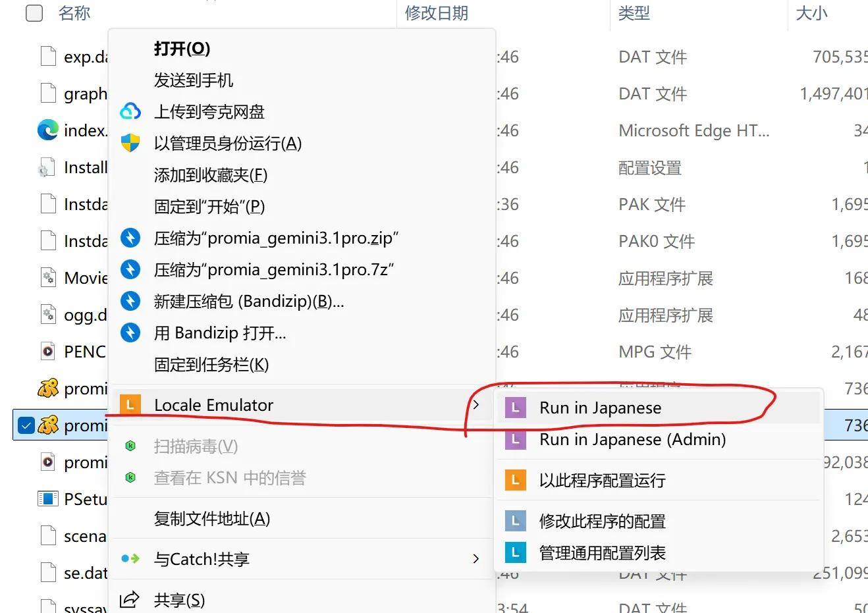This screenshot has width=868, height=613.
Task: Click the 'Microsoft Edge HT...' type cell
Action: [694, 130]
